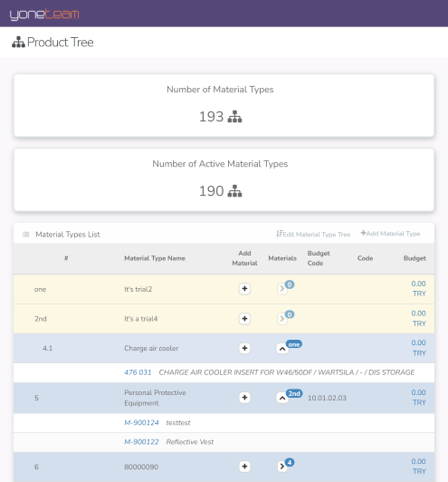Click the Product Tree hierarchy icon

(x=18, y=42)
